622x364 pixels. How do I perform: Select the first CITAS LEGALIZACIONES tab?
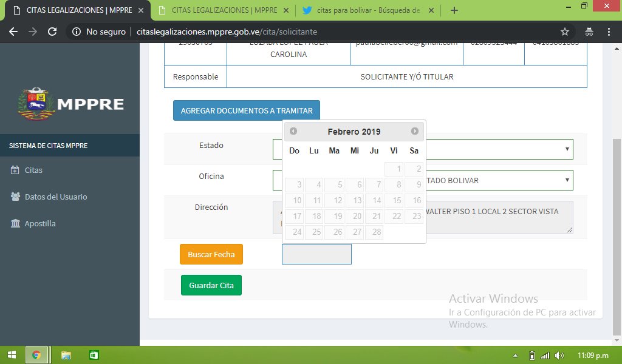click(x=79, y=10)
